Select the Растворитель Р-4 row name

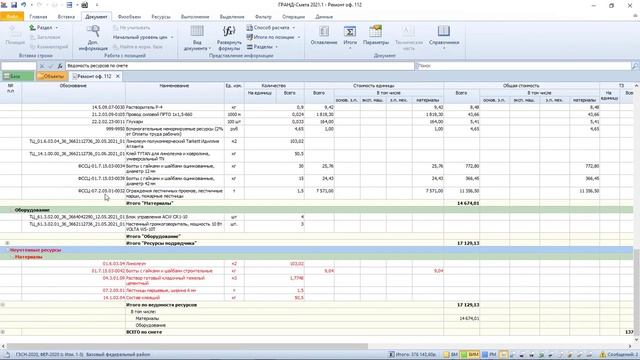(144, 107)
